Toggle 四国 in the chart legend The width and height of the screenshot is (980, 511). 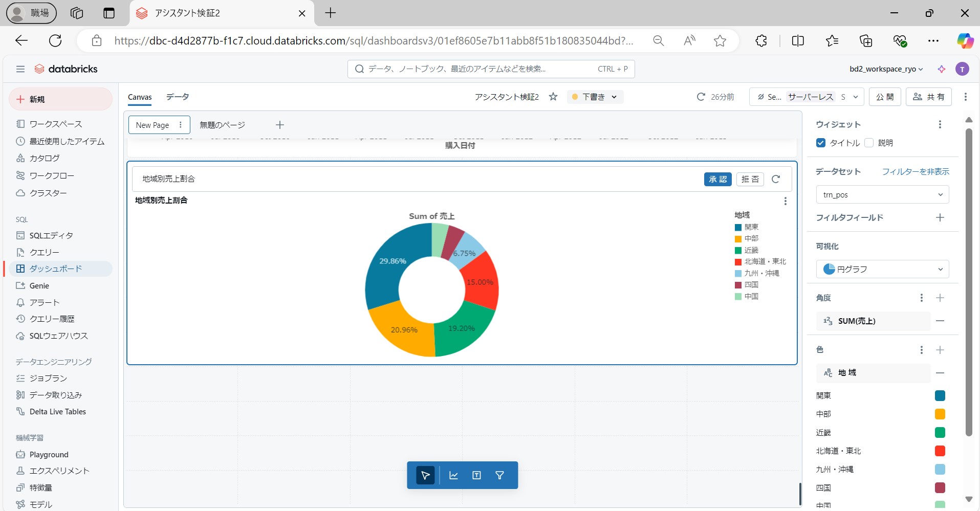tap(747, 285)
